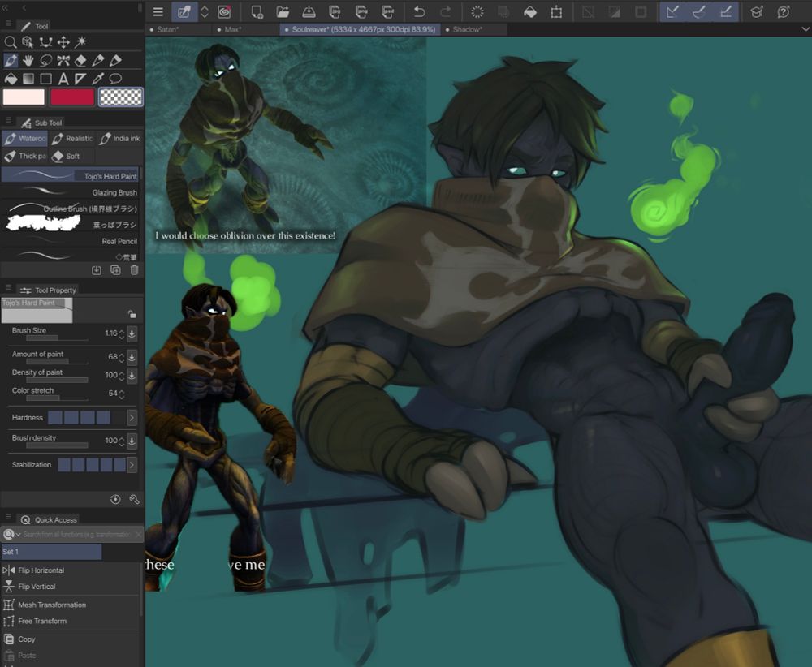Viewport: 812px width, 667px height.
Task: Select the Text tool
Action: [63, 79]
